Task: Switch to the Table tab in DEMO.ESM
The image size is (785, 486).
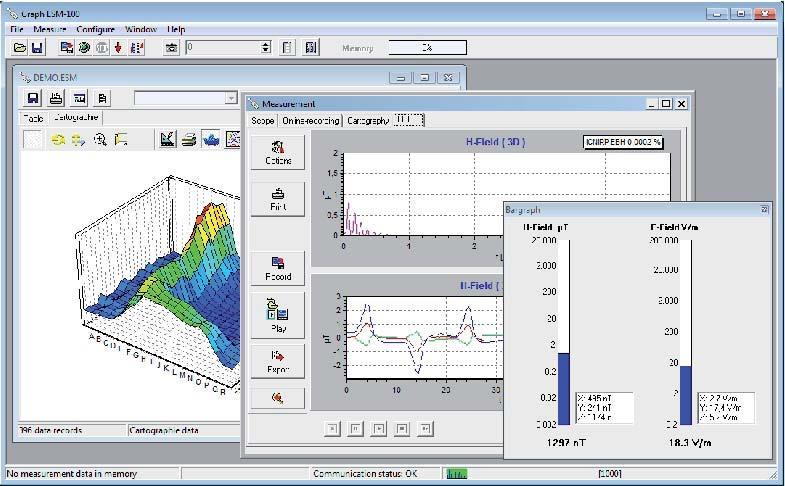Action: coord(33,119)
